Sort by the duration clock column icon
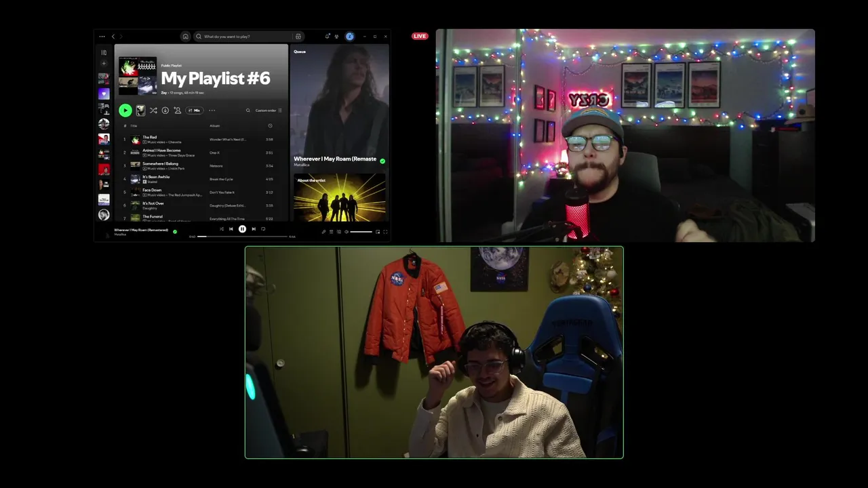 (270, 126)
